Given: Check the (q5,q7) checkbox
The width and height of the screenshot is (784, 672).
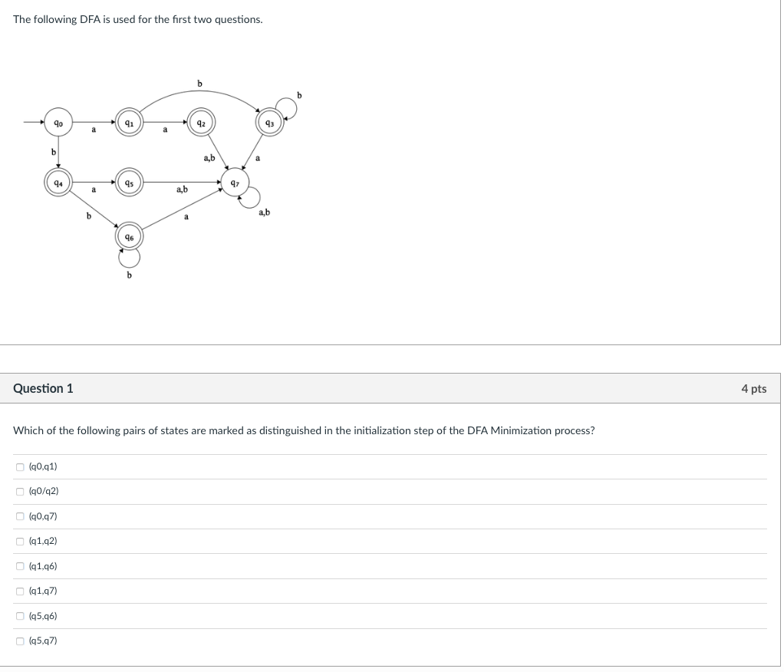Looking at the screenshot, I should 20,641.
